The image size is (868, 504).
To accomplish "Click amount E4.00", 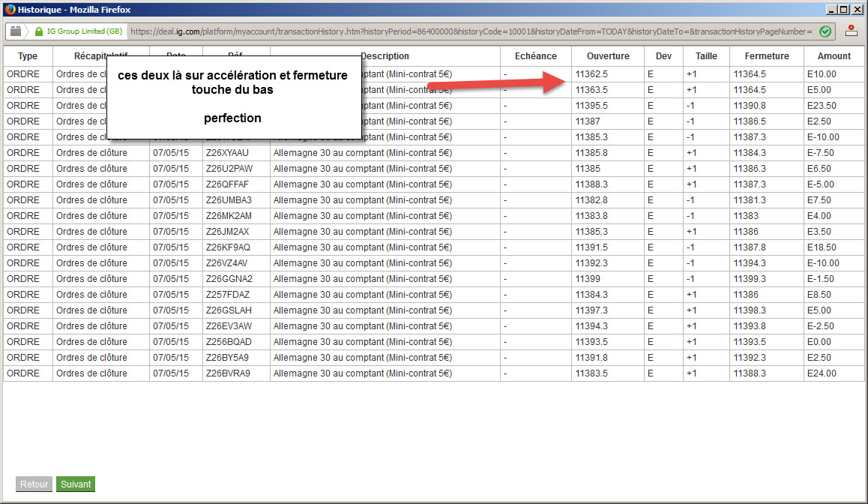I will coord(819,216).
